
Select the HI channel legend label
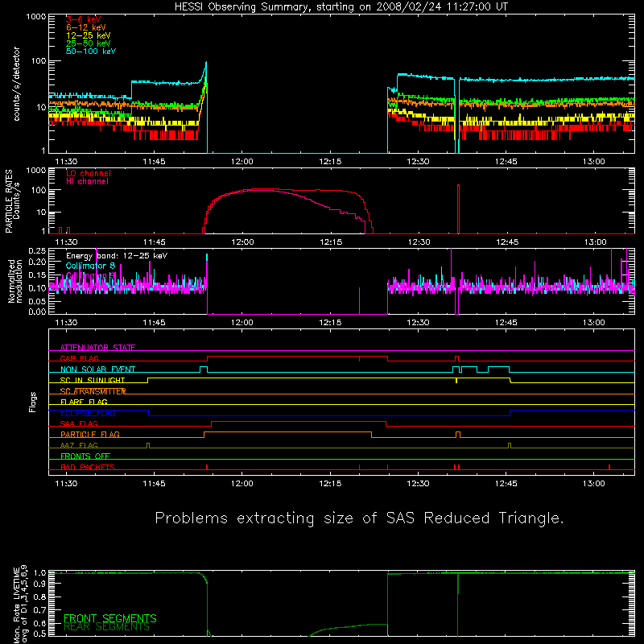click(x=87, y=182)
